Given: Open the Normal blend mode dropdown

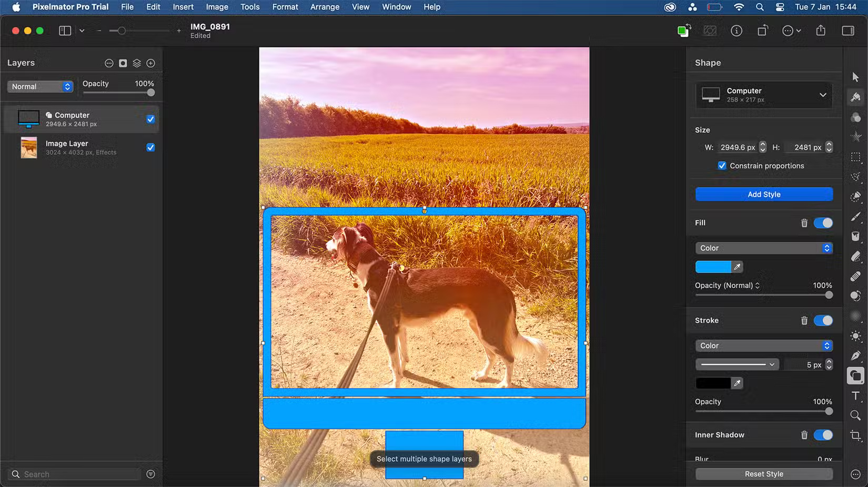Looking at the screenshot, I should click(x=40, y=86).
